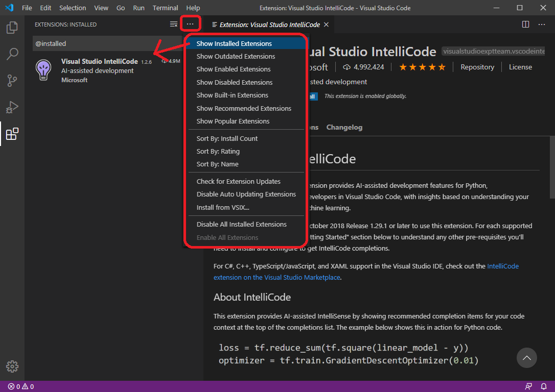Click the errors and warnings status indicator
555x392 pixels.
21,387
